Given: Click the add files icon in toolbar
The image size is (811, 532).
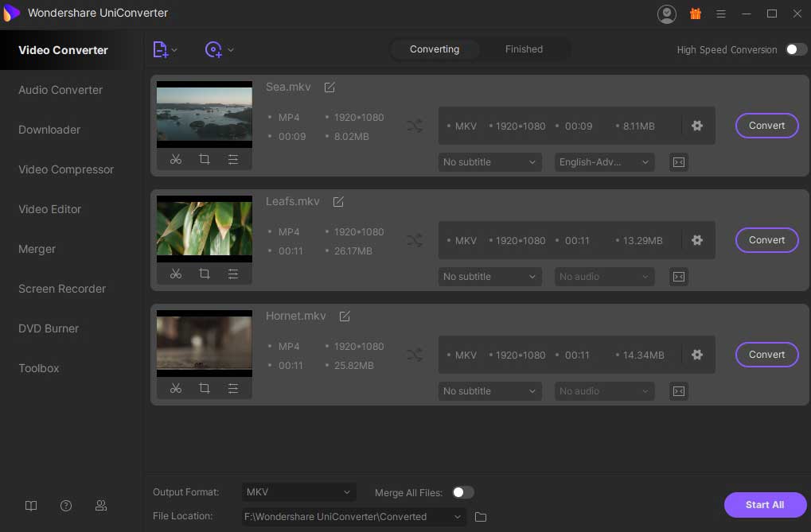Looking at the screenshot, I should (x=161, y=49).
